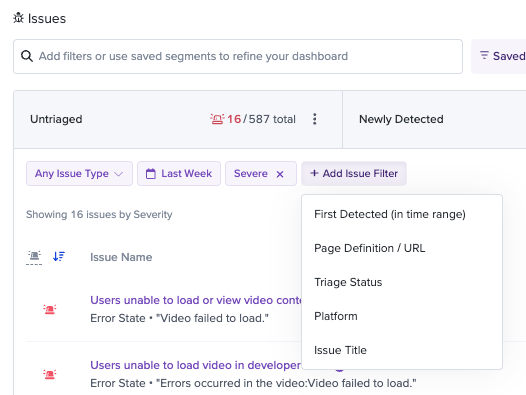Click the Issues page heading
526x395 pixels.
[47, 18]
